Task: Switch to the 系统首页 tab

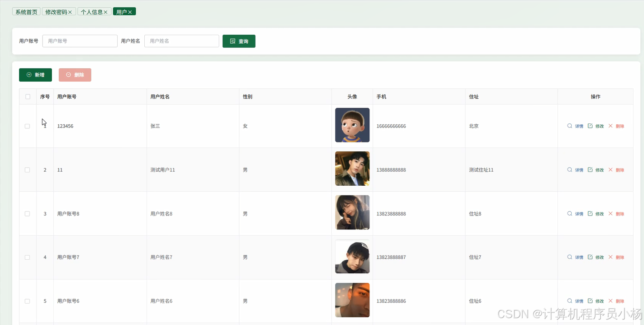Action: [26, 12]
